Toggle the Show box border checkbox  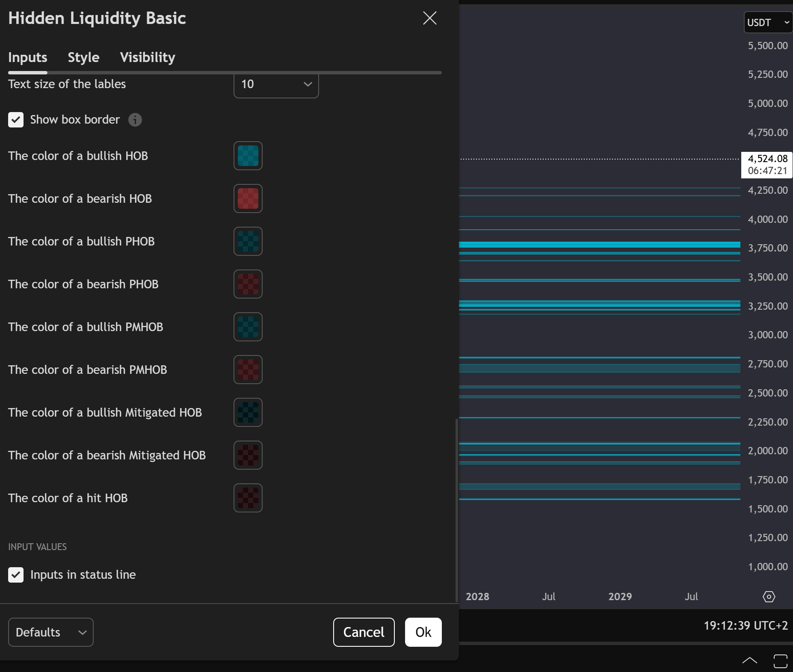[16, 120]
